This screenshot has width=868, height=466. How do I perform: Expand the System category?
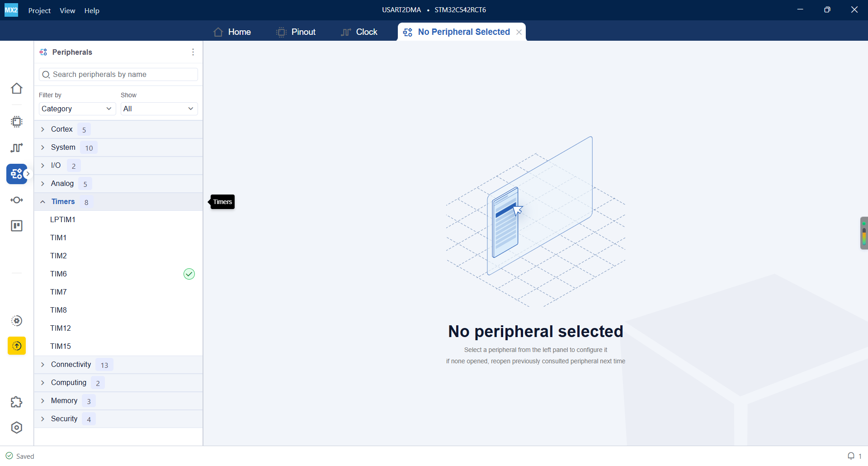(118, 147)
